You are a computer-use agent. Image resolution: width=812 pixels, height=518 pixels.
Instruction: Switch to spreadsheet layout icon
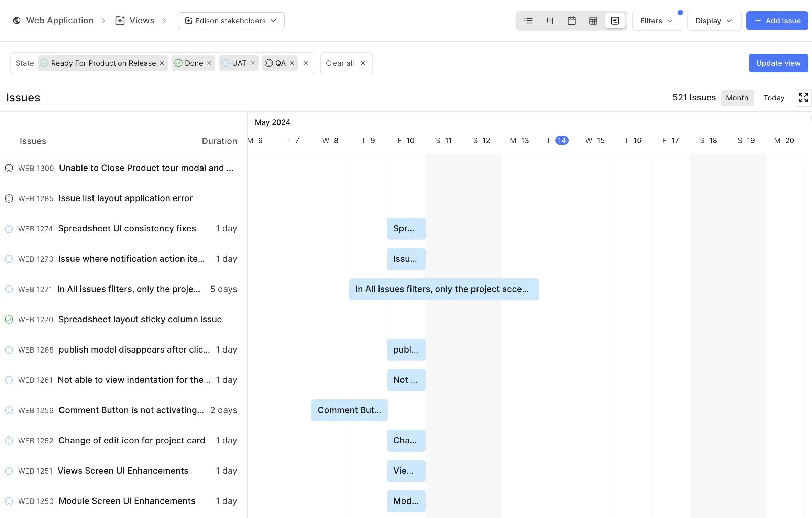pos(593,21)
